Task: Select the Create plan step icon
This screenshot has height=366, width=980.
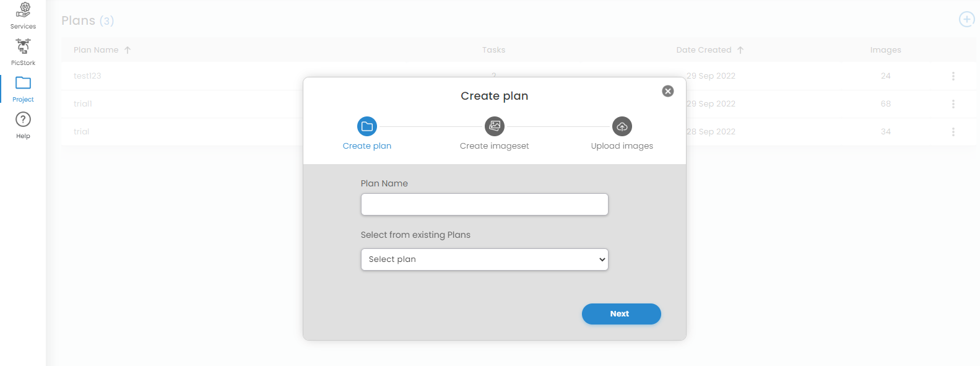Action: (x=367, y=126)
